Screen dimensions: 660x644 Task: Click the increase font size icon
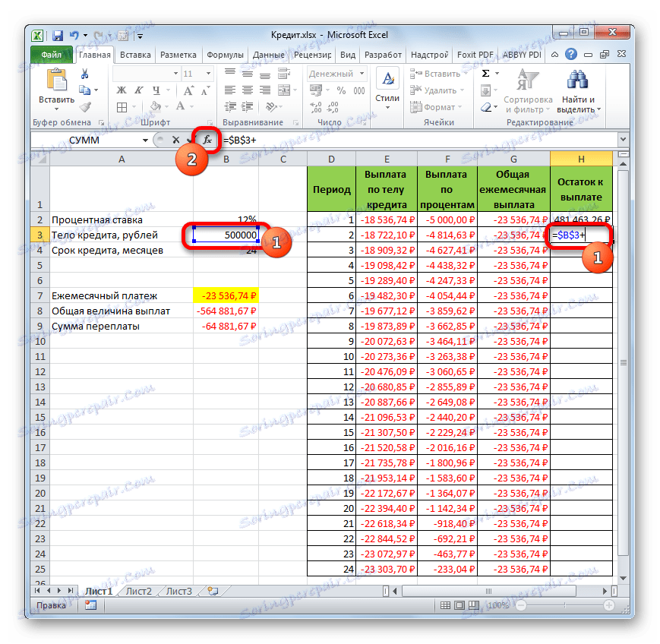pyautogui.click(x=188, y=90)
